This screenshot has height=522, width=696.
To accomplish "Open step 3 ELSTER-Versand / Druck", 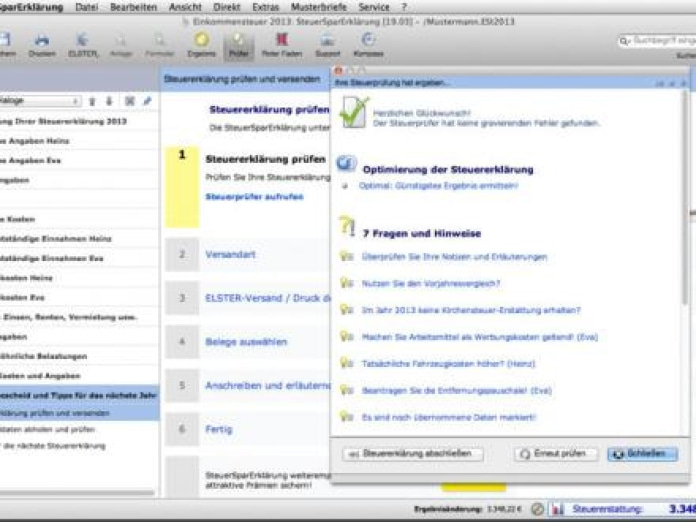I will click(x=268, y=298).
